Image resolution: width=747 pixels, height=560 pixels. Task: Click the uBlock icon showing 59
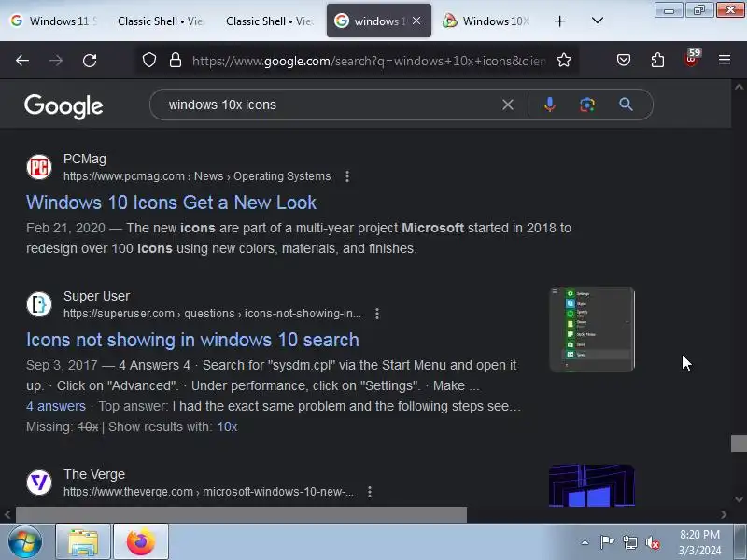[x=692, y=58]
